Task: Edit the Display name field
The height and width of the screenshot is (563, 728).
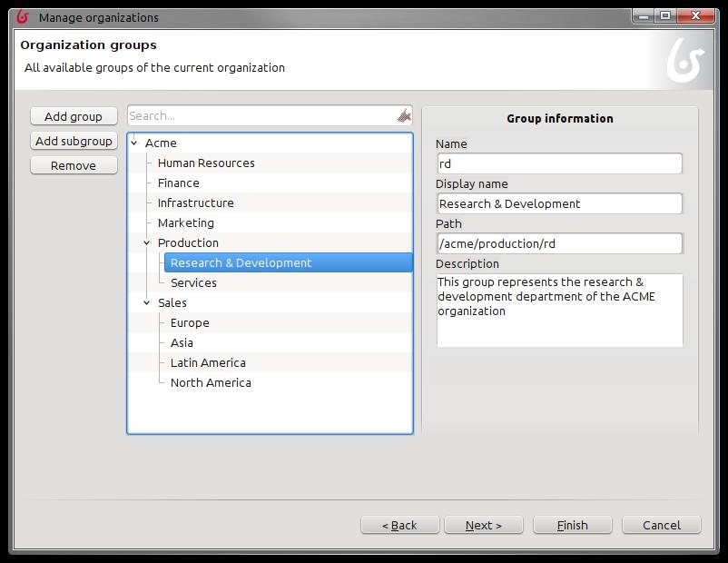Action: tap(559, 203)
